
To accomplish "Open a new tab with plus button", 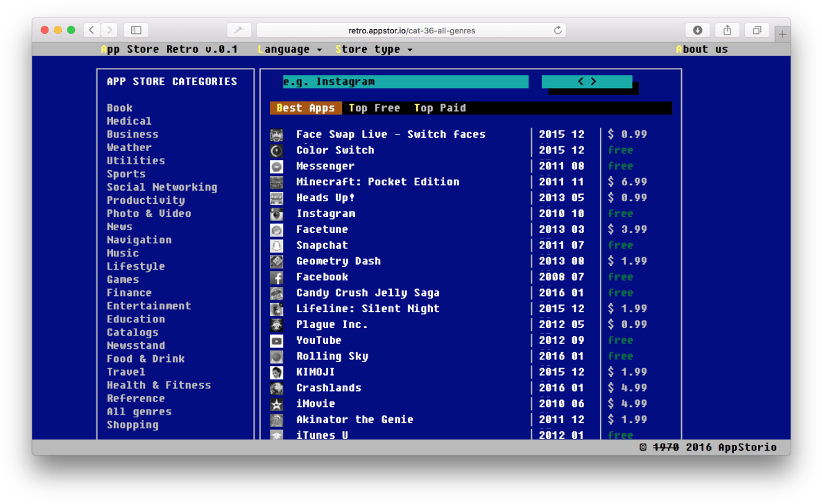I will point(782,35).
